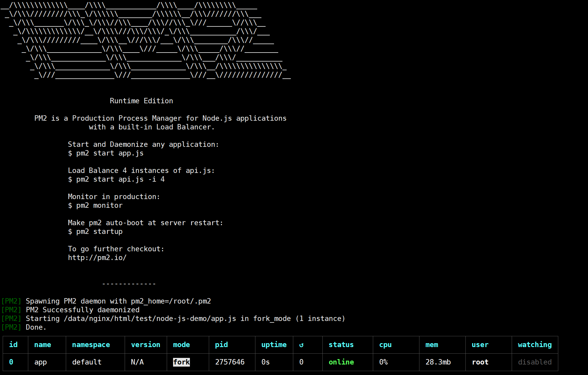Click the 'Done.' log line
Viewport: 588px width, 375px height.
(x=24, y=327)
